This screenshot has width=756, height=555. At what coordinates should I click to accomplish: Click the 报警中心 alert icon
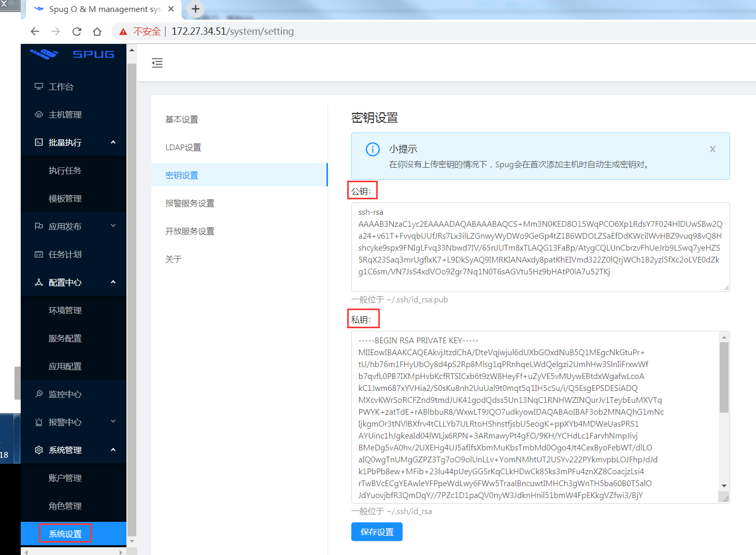(x=39, y=422)
